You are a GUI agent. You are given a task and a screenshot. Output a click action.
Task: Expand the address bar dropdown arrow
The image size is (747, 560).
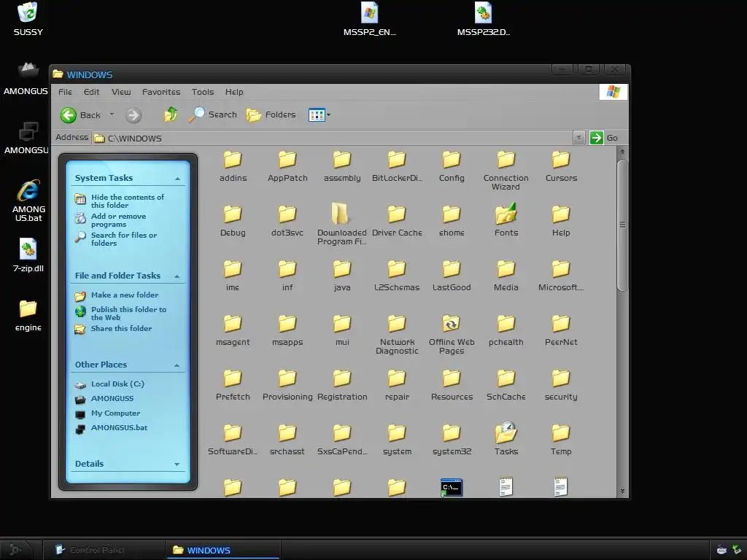pyautogui.click(x=578, y=138)
